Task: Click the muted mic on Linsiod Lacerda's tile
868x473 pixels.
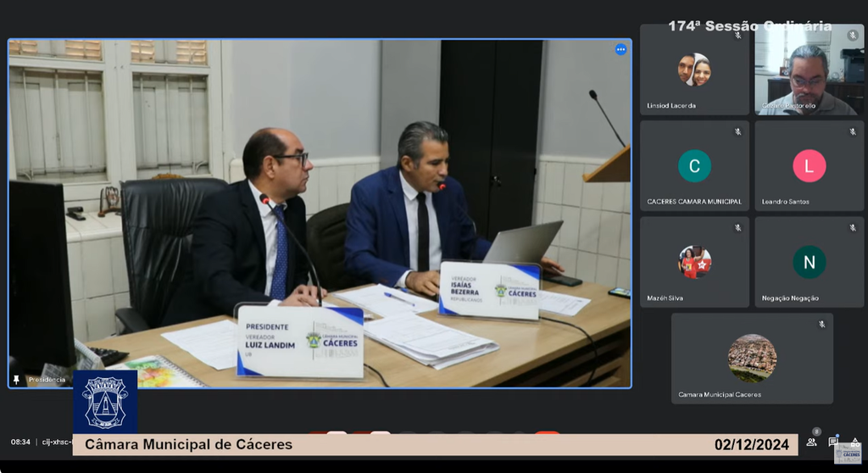Action: [x=737, y=36]
